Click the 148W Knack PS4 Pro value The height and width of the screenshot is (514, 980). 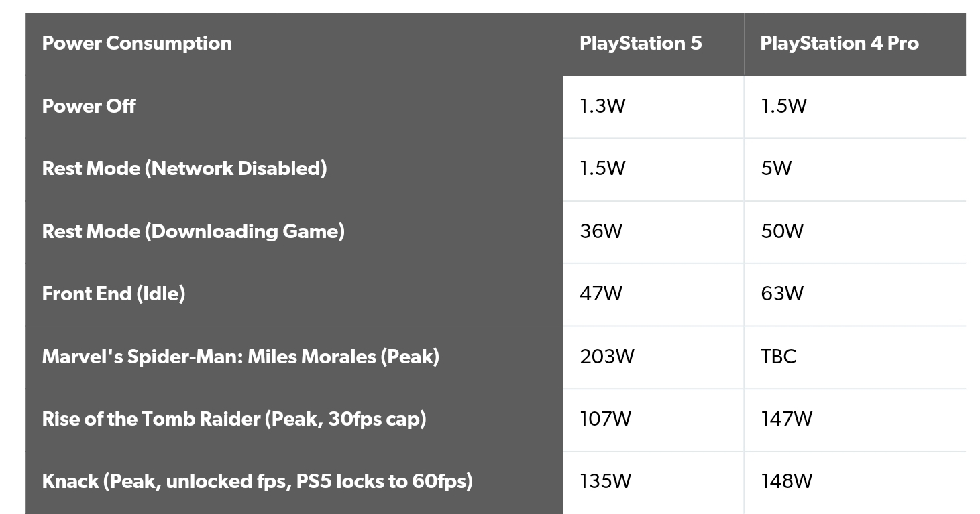(x=786, y=481)
